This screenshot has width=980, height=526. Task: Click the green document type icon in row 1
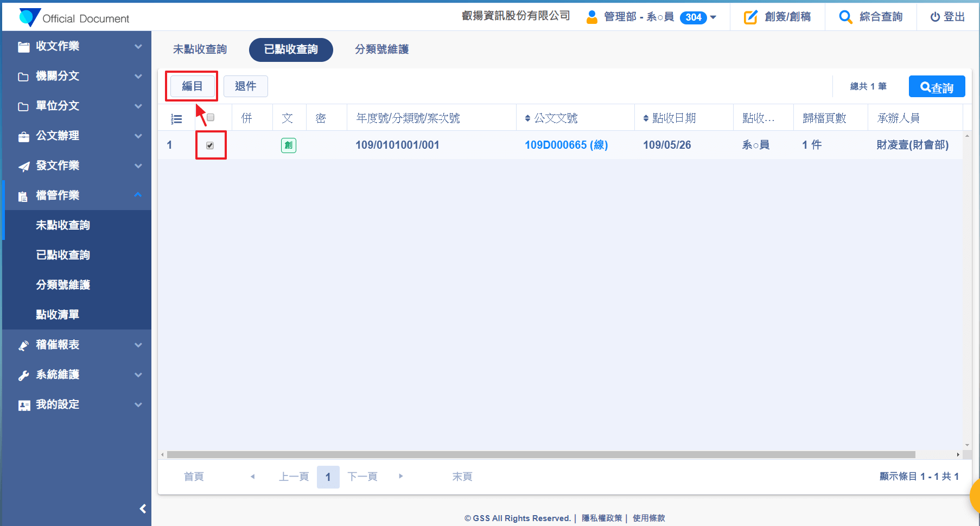click(x=288, y=145)
